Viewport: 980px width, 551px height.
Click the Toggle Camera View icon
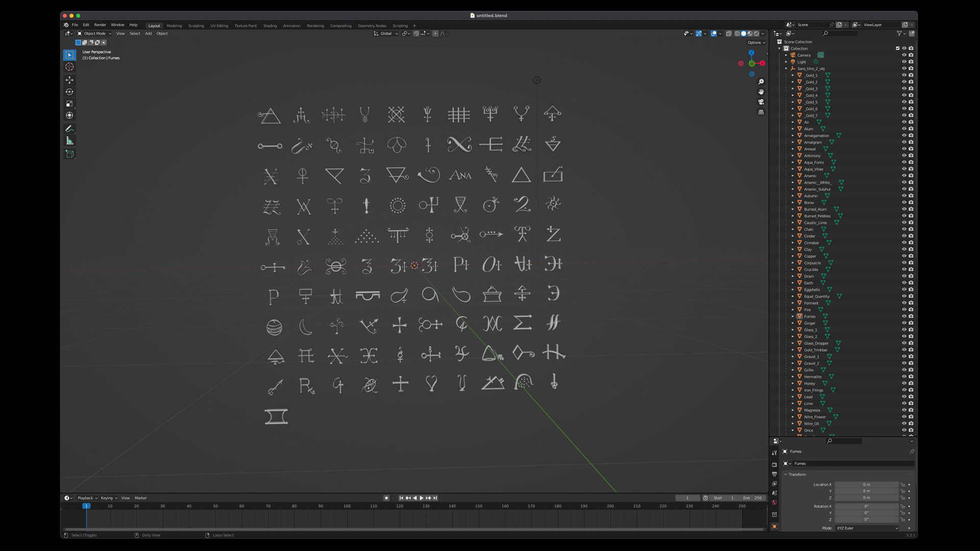[x=761, y=102]
